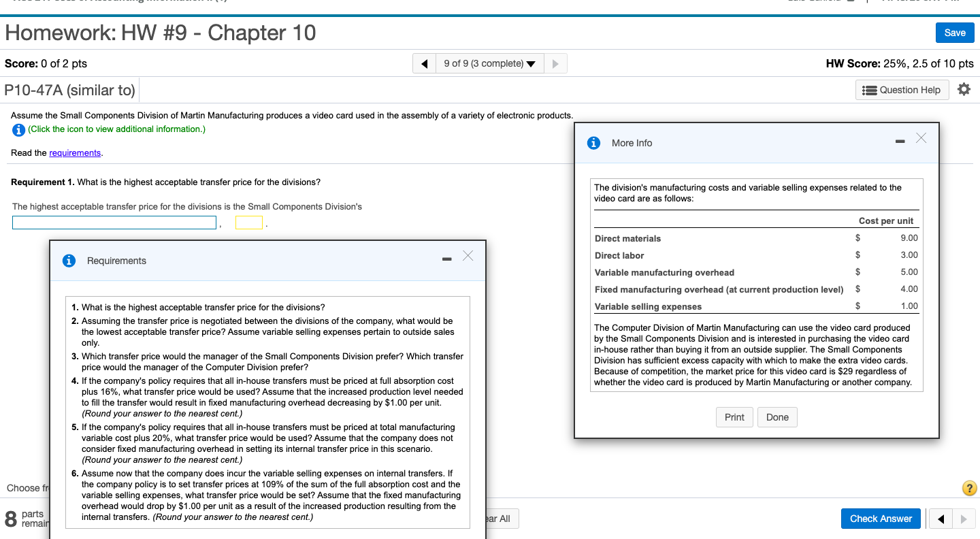
Task: Select the Direct materials row label
Action: [627, 238]
